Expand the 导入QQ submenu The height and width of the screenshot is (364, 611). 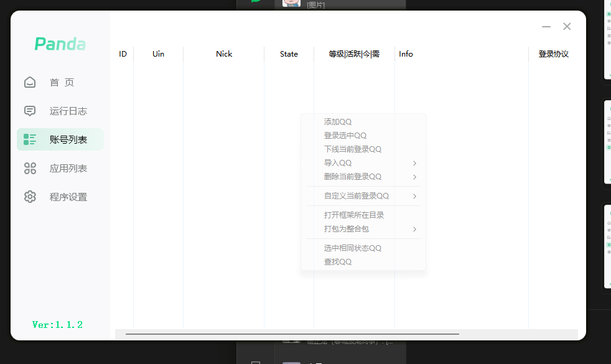(336, 162)
